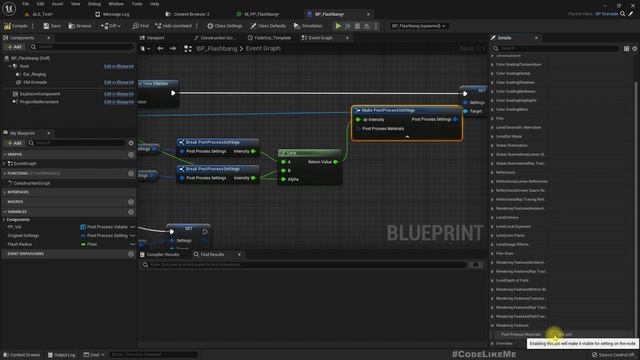Open the Content Drawer

(21, 355)
